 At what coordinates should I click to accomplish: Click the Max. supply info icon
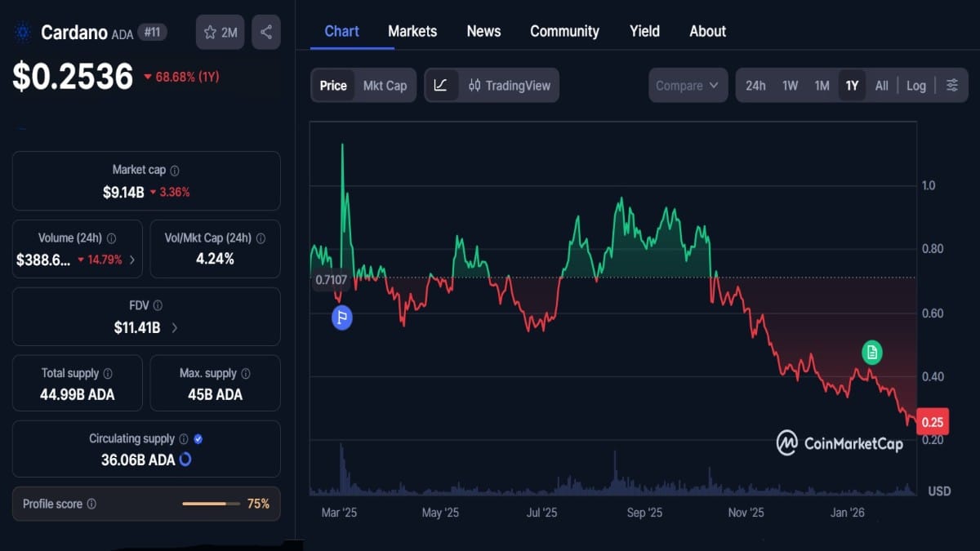[x=246, y=373]
